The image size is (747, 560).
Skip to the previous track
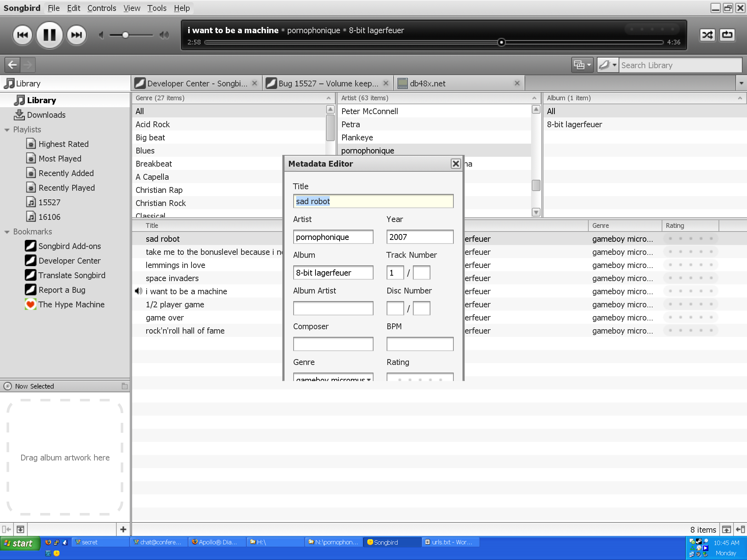(x=23, y=35)
